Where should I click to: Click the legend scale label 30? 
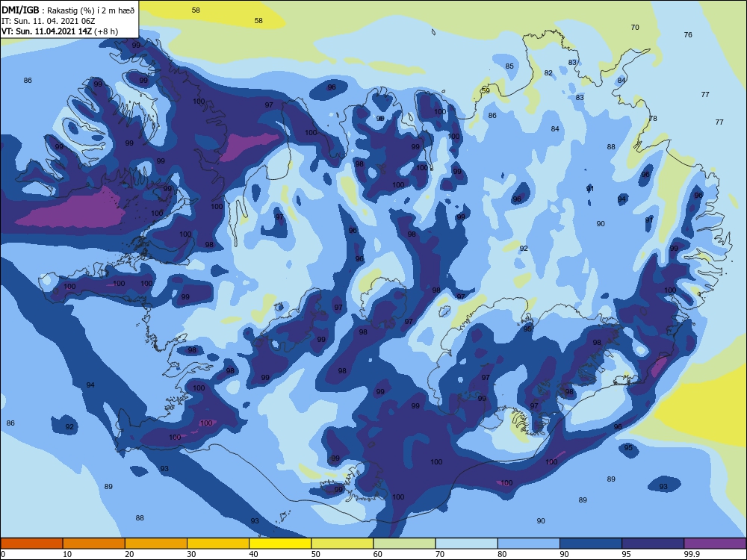[x=191, y=554]
